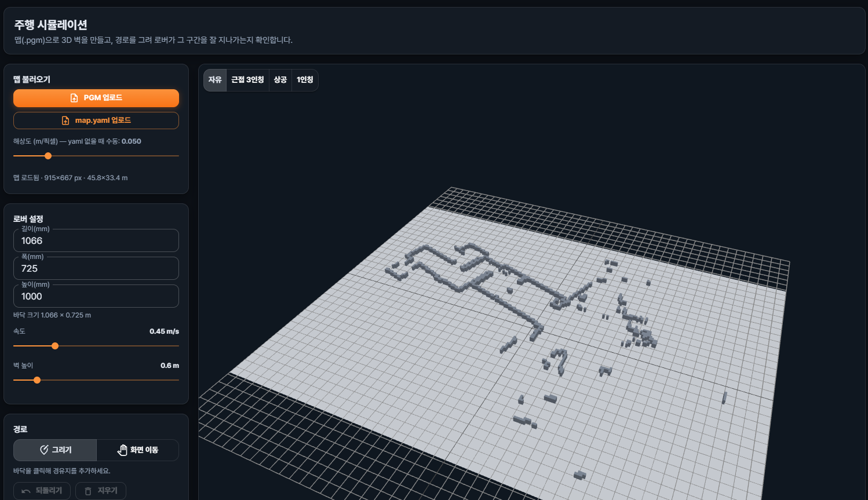
Task: Click the file icon in map.yaml 업로드
Action: [x=65, y=121]
